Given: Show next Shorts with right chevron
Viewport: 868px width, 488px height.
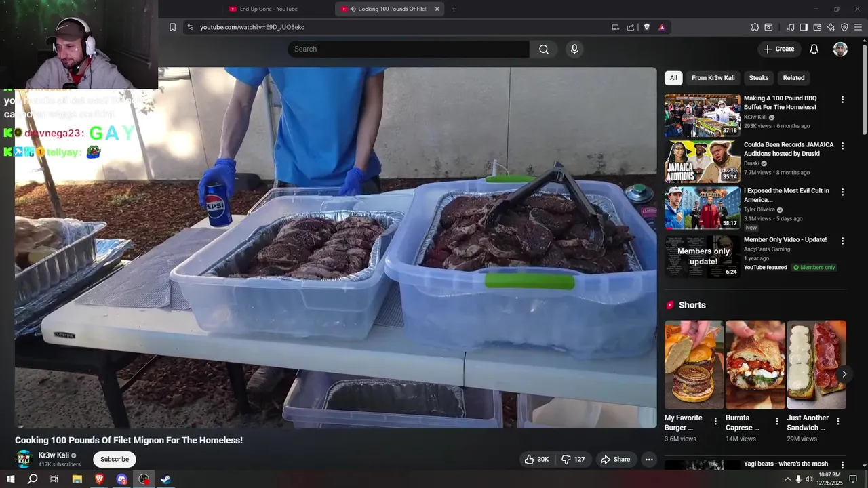Looking at the screenshot, I should (x=844, y=374).
